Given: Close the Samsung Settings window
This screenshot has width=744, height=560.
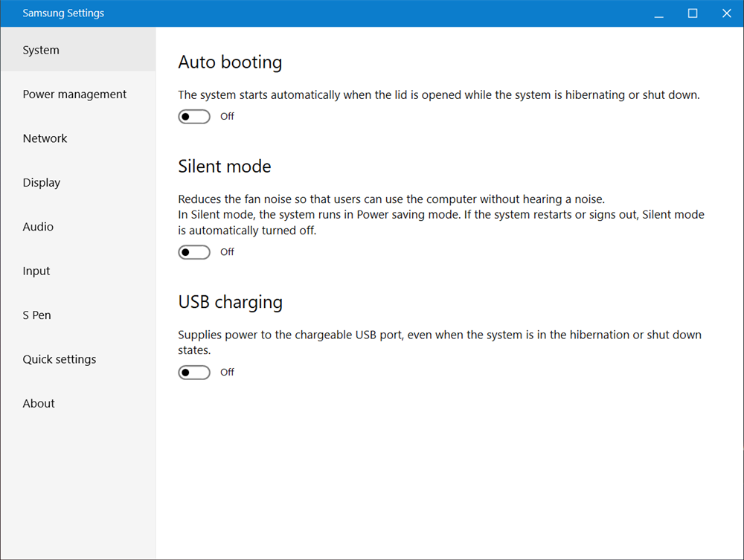Looking at the screenshot, I should pyautogui.click(x=727, y=13).
